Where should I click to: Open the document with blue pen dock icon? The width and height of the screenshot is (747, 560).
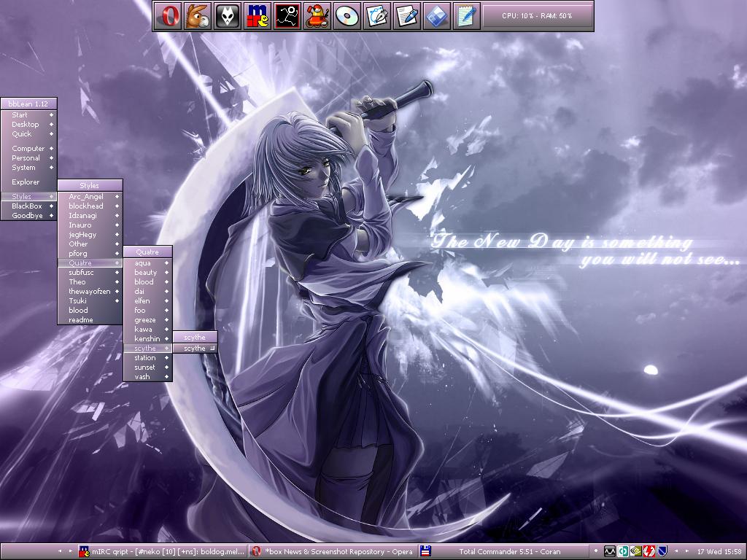click(407, 16)
